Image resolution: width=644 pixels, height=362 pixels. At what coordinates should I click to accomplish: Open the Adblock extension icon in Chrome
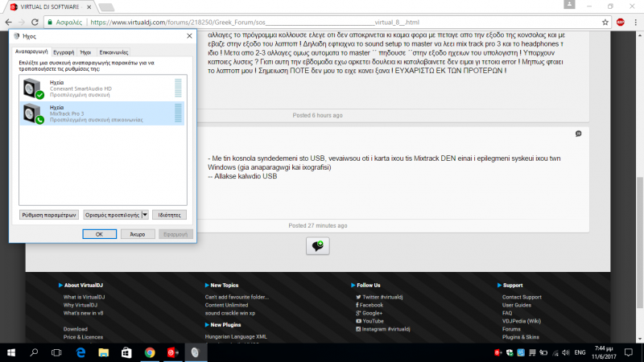tap(620, 23)
